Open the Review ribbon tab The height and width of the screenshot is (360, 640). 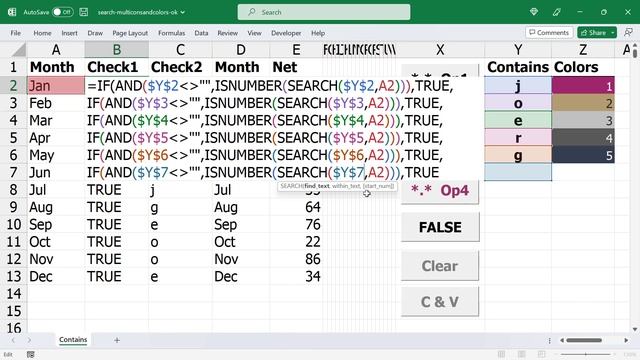(227, 33)
